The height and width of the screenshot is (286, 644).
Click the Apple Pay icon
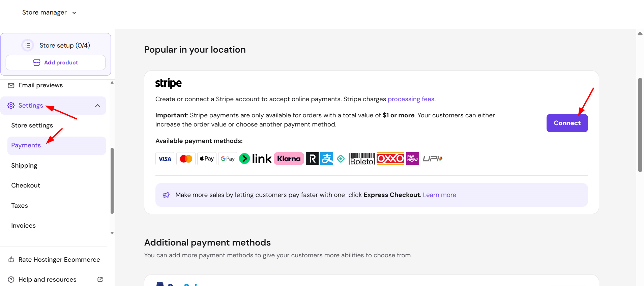click(207, 159)
